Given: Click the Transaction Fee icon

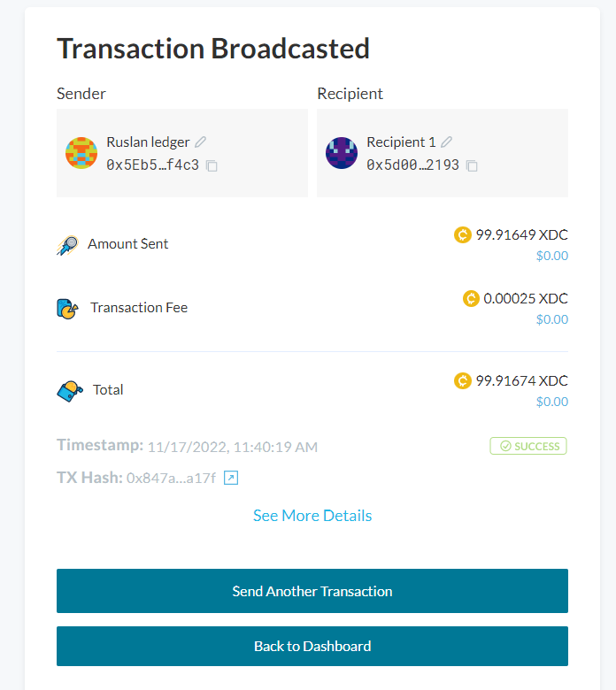Looking at the screenshot, I should [68, 309].
